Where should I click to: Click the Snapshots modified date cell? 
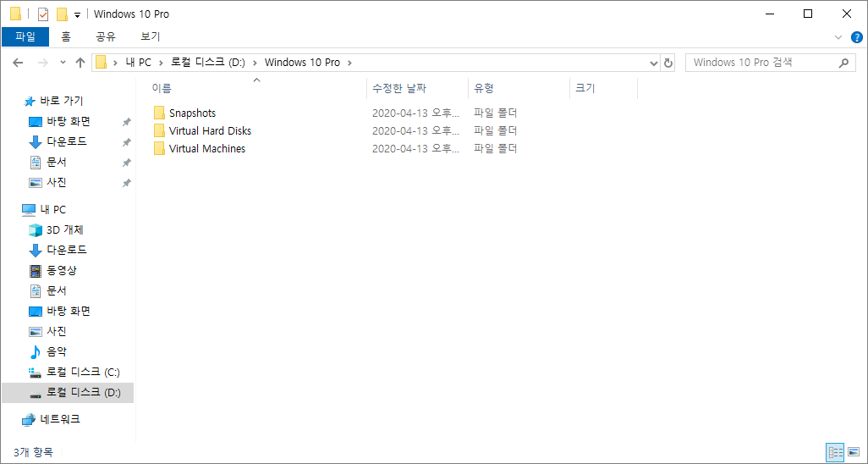pyautogui.click(x=415, y=113)
